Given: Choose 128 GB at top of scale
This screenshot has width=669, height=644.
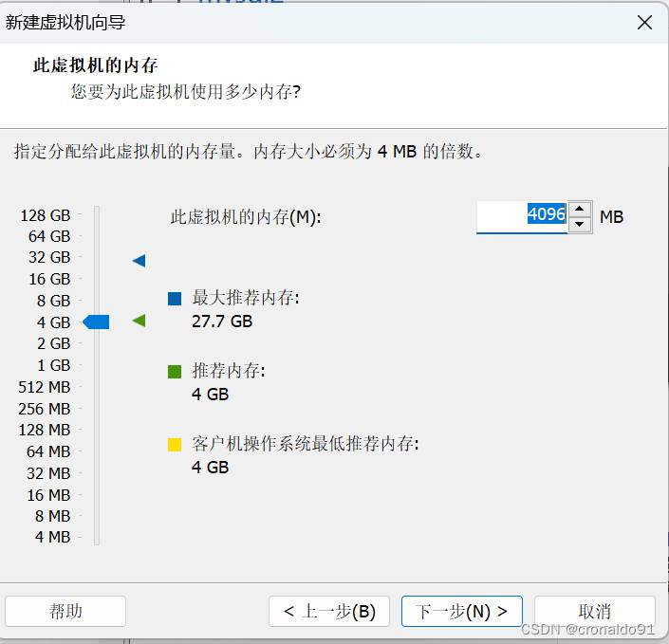Looking at the screenshot, I should tap(97, 215).
